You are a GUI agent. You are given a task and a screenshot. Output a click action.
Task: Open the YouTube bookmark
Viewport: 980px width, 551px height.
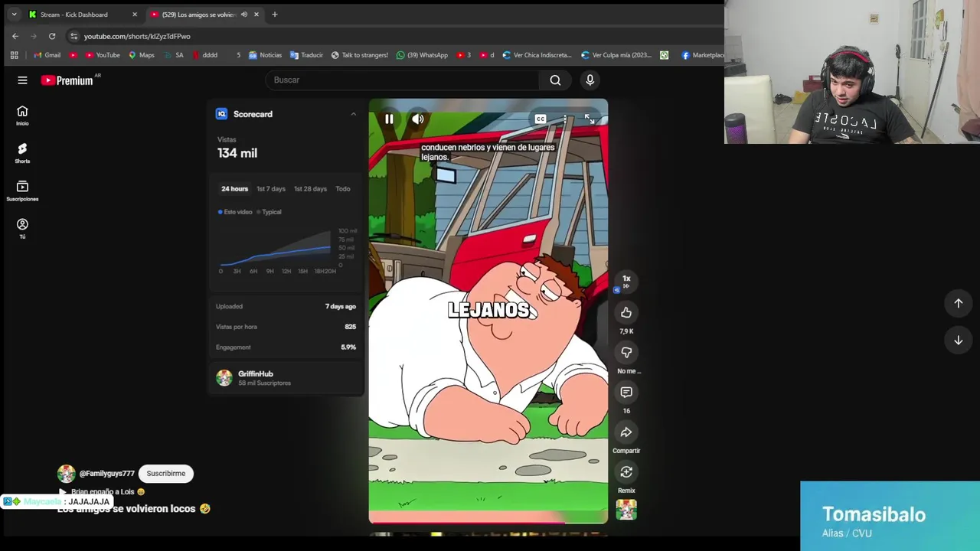(x=103, y=55)
